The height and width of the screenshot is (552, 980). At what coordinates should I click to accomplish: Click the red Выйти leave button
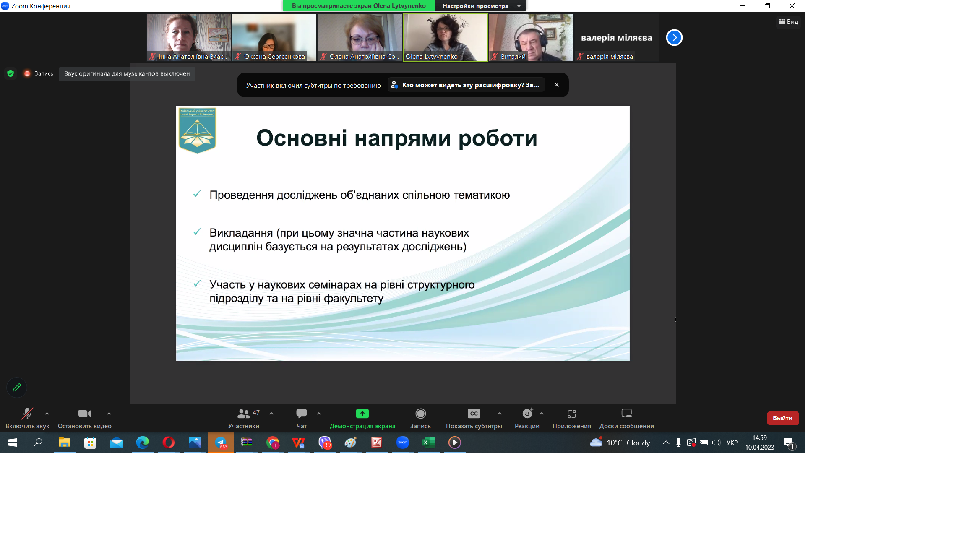coord(782,418)
